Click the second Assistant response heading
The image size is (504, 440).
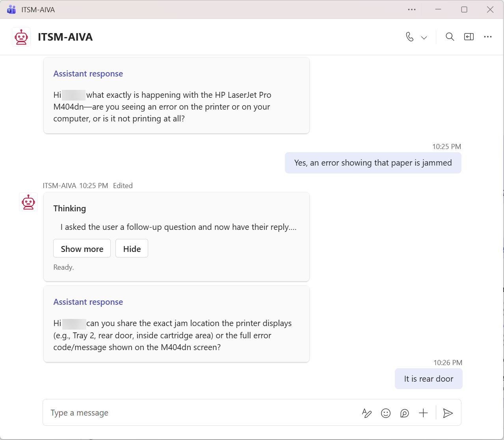[88, 302]
